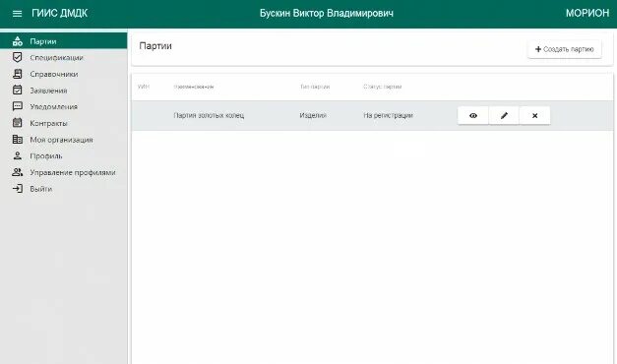Open the Партии menu item
The width and height of the screenshot is (617, 364).
pos(63,41)
